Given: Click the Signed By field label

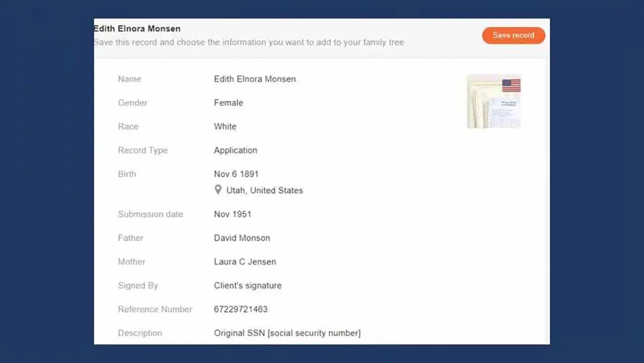Looking at the screenshot, I should click(x=138, y=286).
